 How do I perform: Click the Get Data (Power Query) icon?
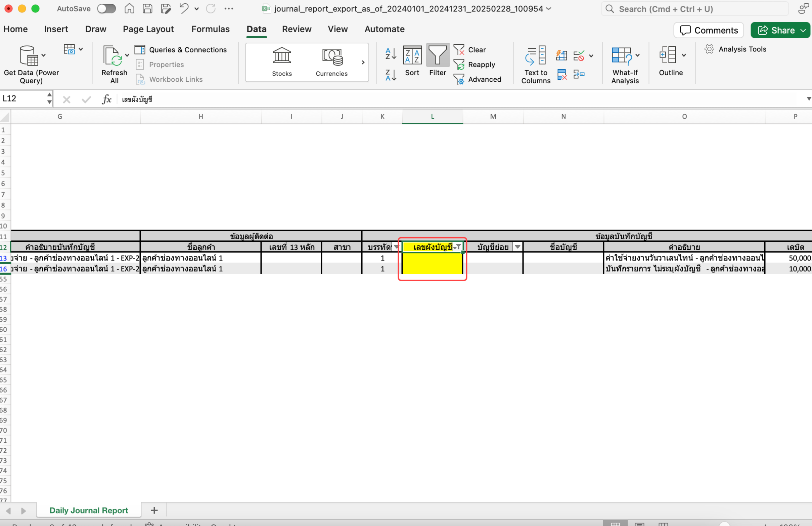coord(29,55)
